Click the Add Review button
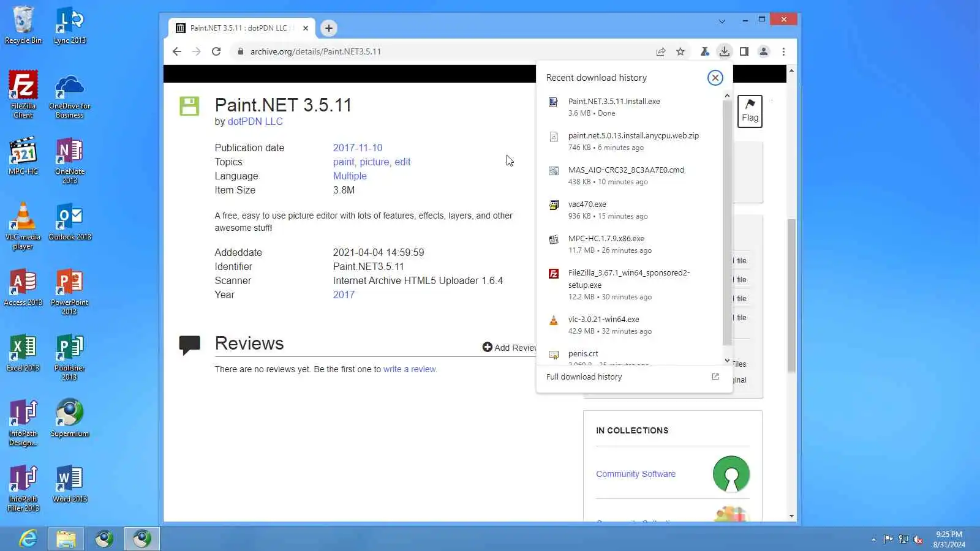The height and width of the screenshot is (551, 980). tap(509, 347)
